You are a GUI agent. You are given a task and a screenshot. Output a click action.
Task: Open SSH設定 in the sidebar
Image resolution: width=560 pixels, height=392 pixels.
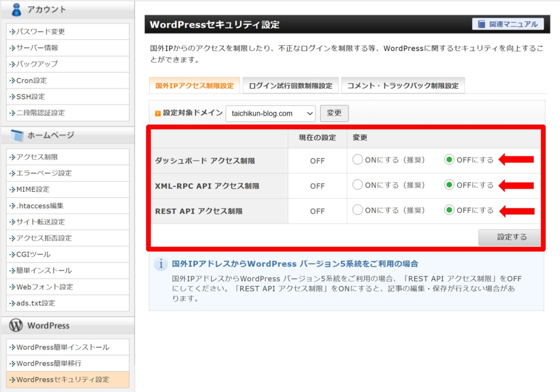click(x=68, y=96)
